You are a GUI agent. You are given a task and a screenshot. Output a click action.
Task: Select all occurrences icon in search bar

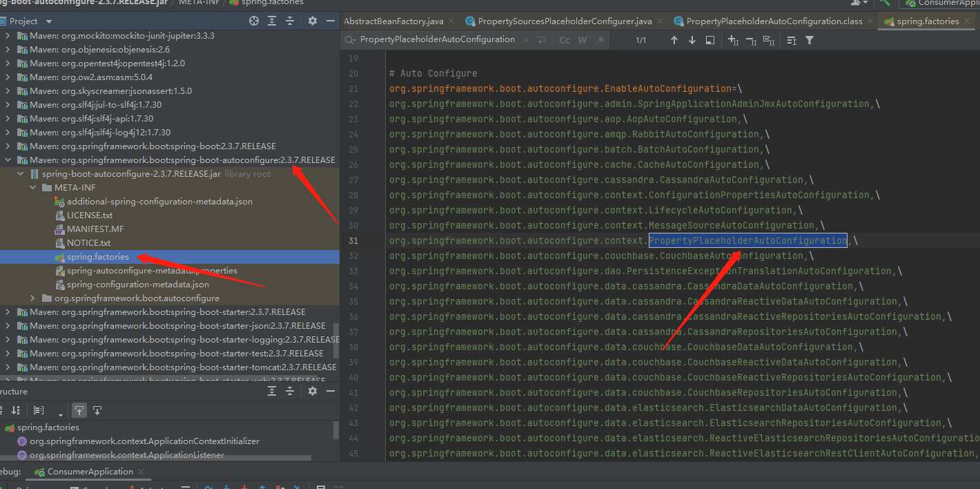769,40
